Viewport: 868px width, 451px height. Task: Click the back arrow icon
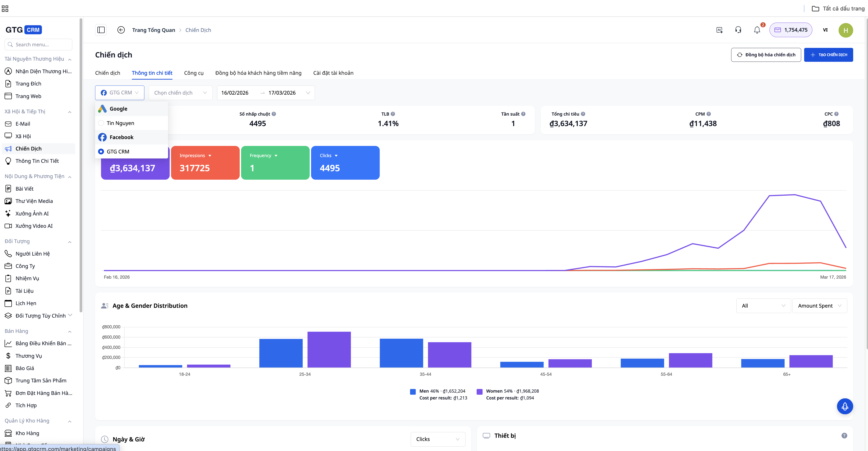click(121, 30)
